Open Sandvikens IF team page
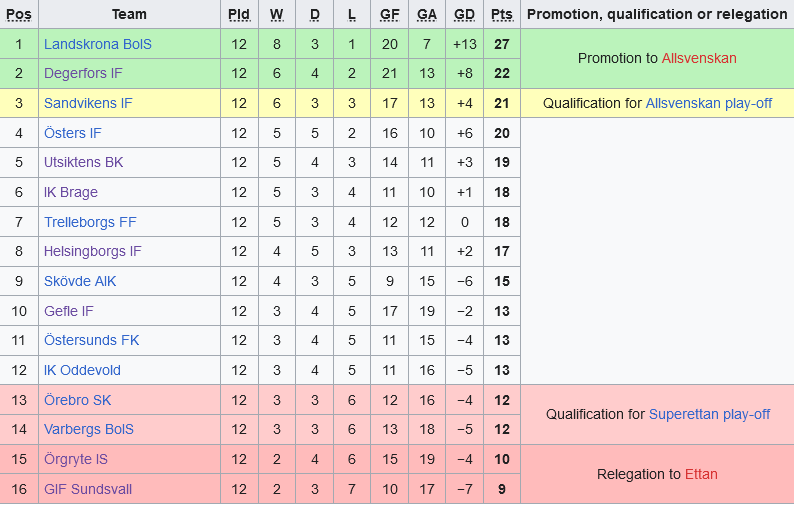794x507 pixels. [x=88, y=103]
